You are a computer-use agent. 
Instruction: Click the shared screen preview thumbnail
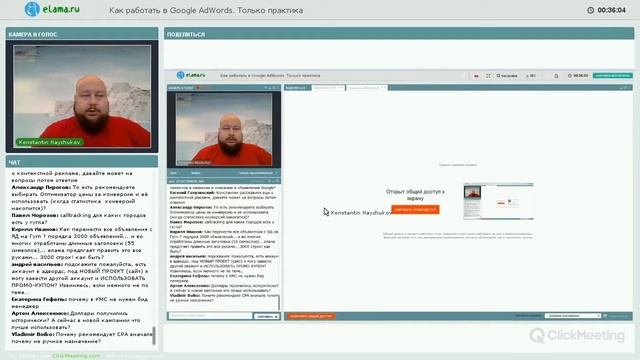tap(498, 201)
